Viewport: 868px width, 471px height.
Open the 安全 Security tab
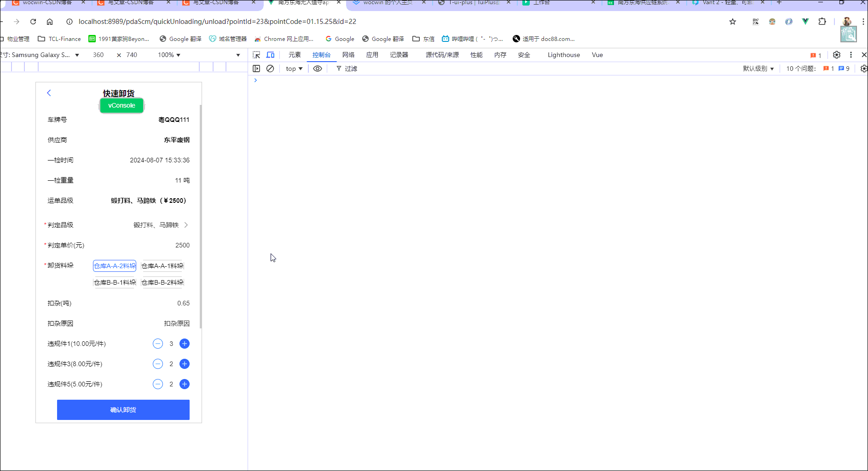524,55
